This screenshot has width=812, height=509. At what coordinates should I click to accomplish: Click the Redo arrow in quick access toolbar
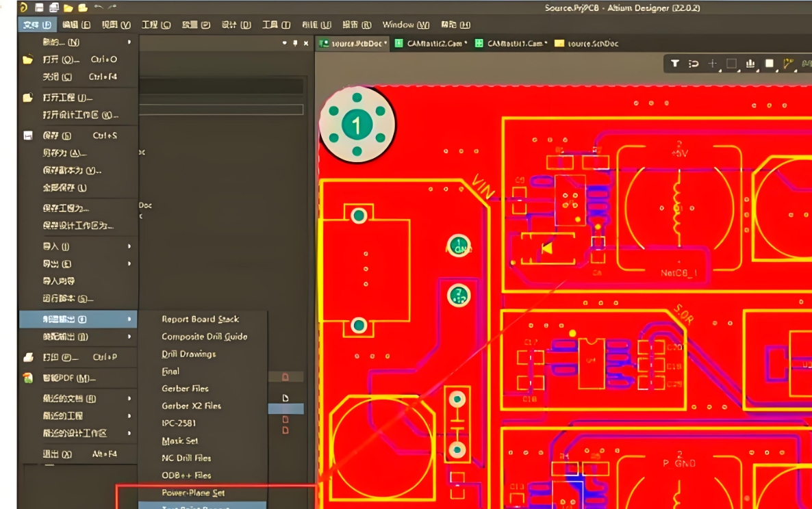pos(112,8)
